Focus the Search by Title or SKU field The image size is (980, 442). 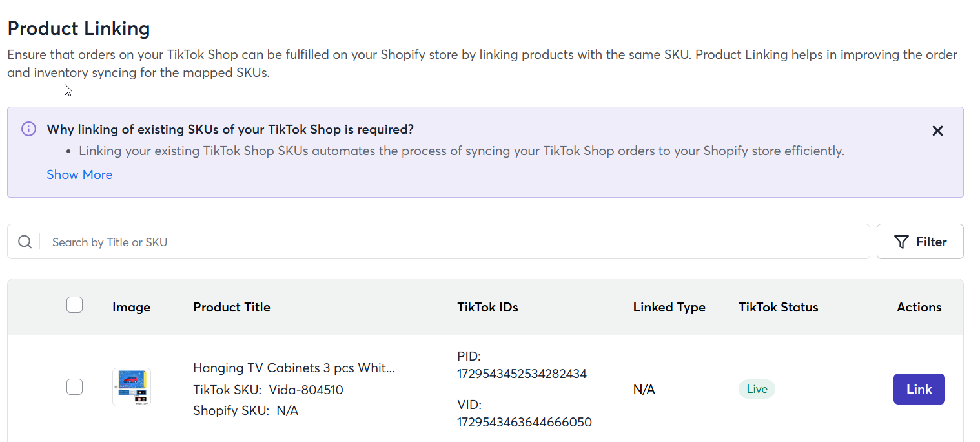456,242
